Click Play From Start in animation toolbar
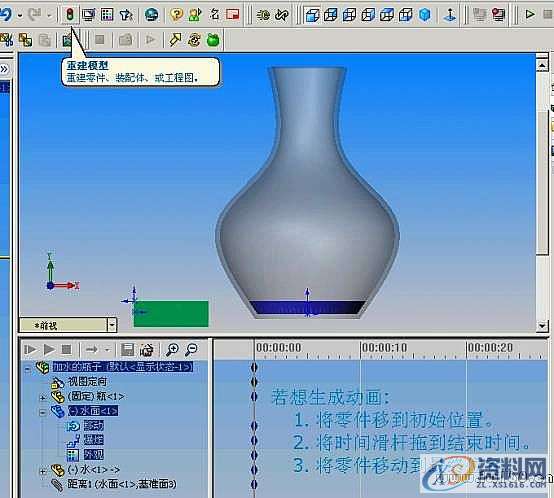Screen dimensions: 554x498 [x=30, y=350]
